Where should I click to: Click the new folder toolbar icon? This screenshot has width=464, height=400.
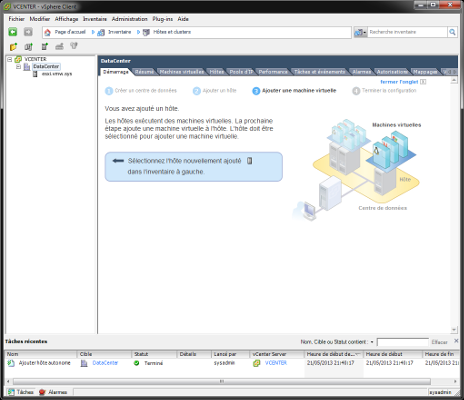tap(13, 47)
